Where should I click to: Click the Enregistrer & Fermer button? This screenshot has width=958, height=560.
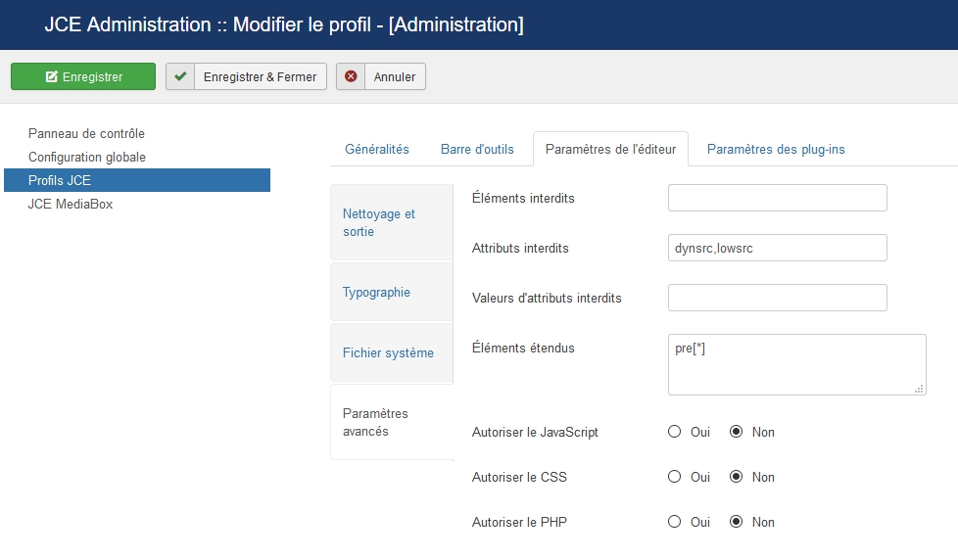246,76
